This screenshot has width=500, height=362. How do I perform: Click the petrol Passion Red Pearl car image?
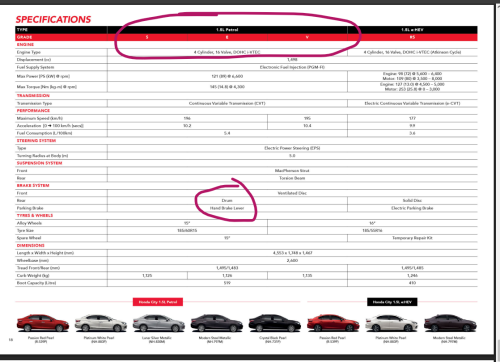(x=43, y=323)
